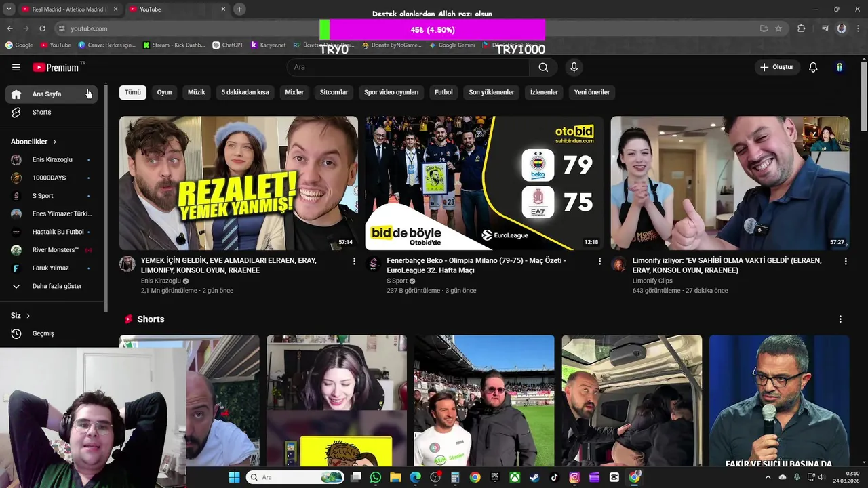This screenshot has width=868, height=488.
Task: Expand Daha fazla göster subscriptions
Action: click(x=51, y=286)
